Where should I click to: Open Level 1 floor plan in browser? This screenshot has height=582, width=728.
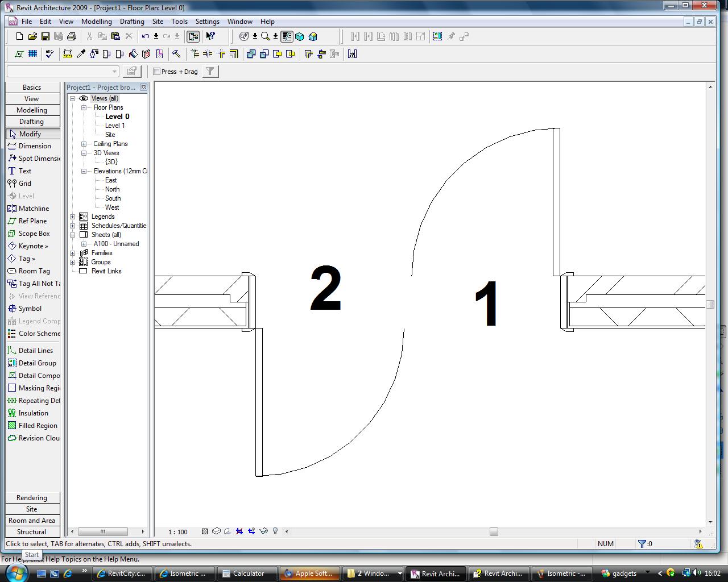click(115, 126)
